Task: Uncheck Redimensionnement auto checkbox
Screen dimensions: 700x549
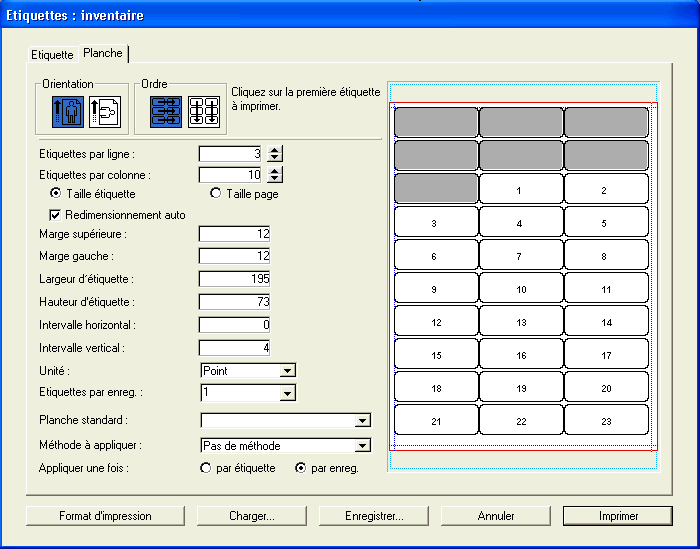Action: pyautogui.click(x=56, y=214)
